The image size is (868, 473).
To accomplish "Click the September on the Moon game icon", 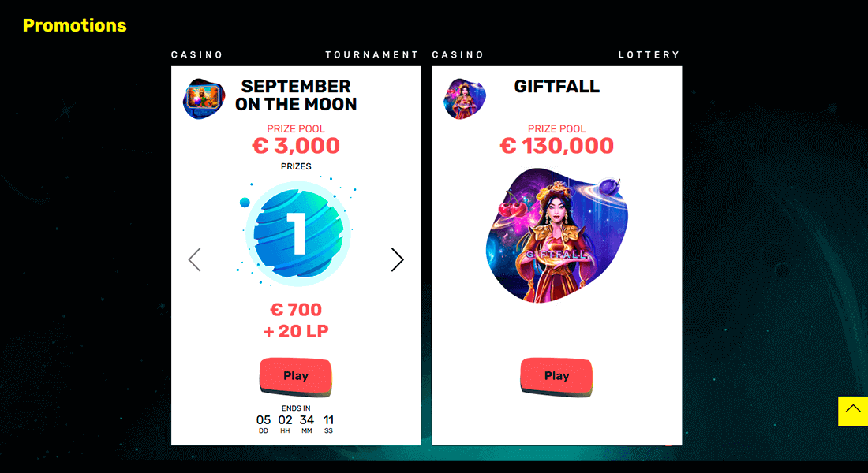I will click(x=204, y=99).
